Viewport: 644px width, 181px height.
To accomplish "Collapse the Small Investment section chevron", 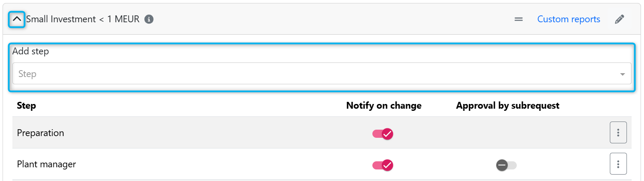I will (x=17, y=19).
